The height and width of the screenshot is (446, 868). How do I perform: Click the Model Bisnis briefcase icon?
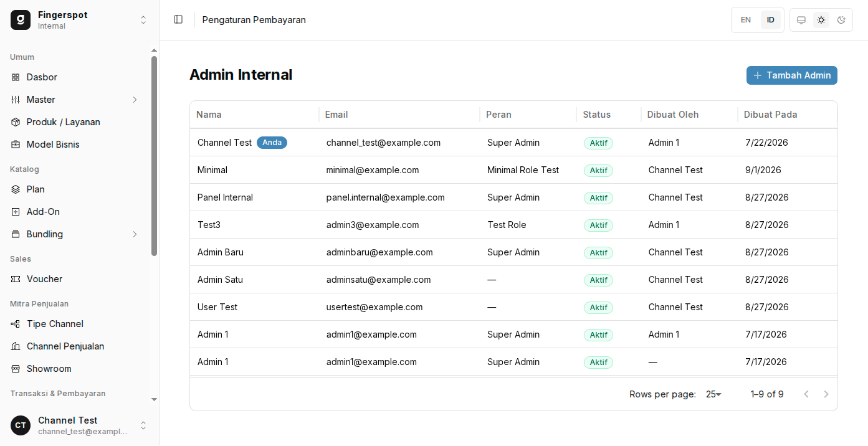coord(16,145)
